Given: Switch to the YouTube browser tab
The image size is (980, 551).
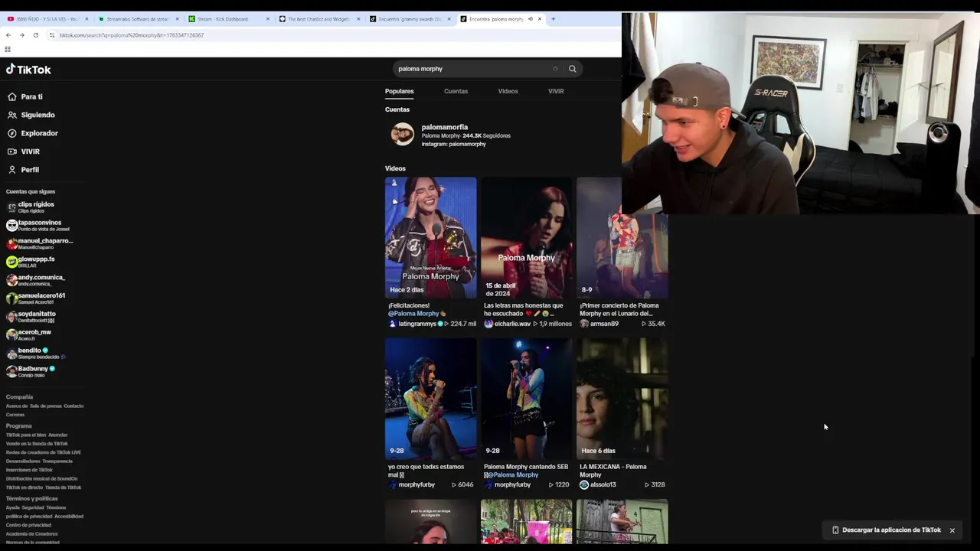Looking at the screenshot, I should [47, 19].
